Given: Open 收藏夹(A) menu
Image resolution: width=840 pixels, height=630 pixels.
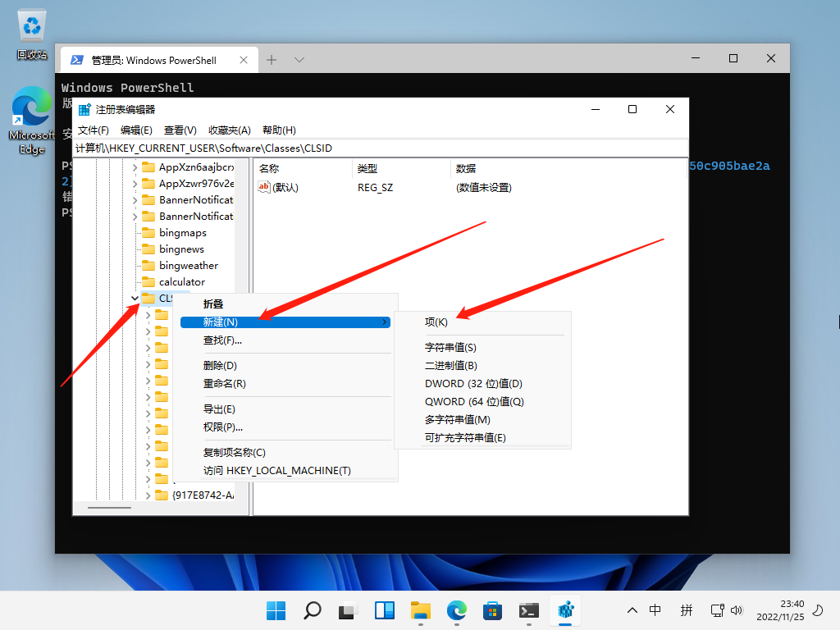Looking at the screenshot, I should 230,130.
